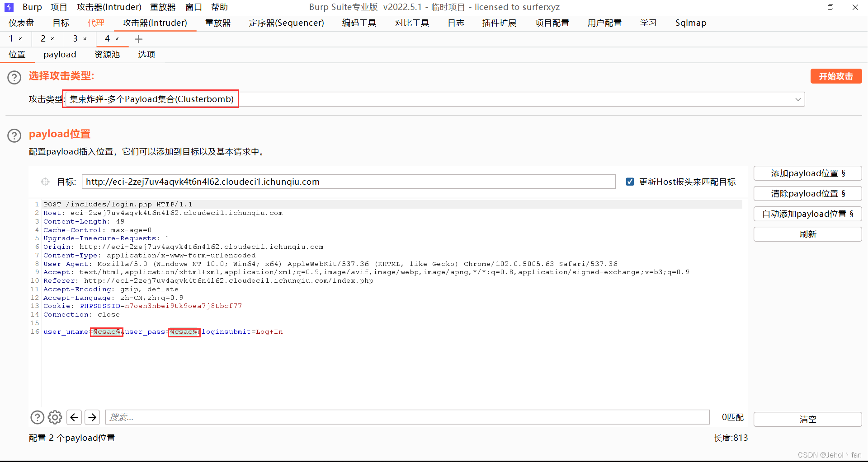Image resolution: width=868 pixels, height=462 pixels.
Task: Go to previous search match arrow
Action: (74, 417)
